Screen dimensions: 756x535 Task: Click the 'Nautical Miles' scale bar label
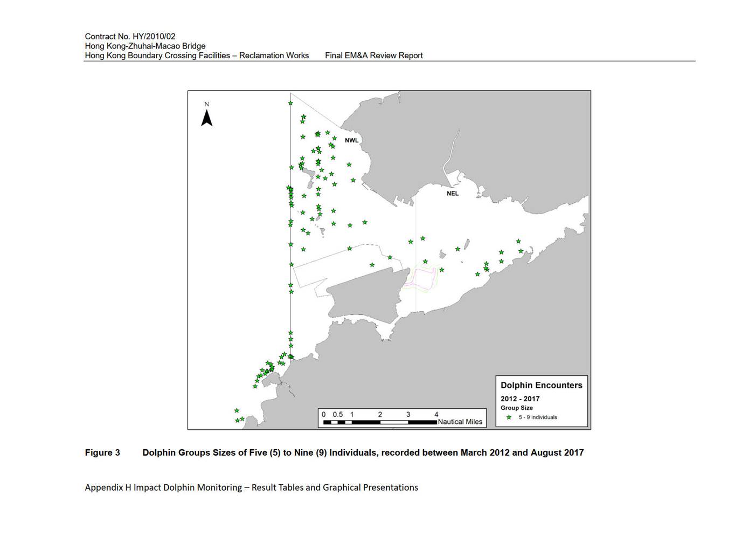[x=460, y=422]
